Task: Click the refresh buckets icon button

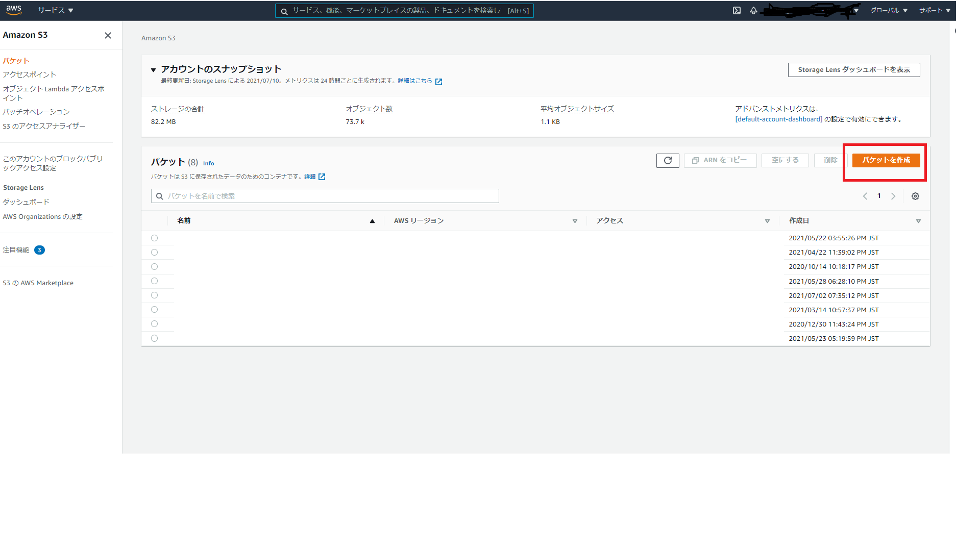Action: coord(667,160)
